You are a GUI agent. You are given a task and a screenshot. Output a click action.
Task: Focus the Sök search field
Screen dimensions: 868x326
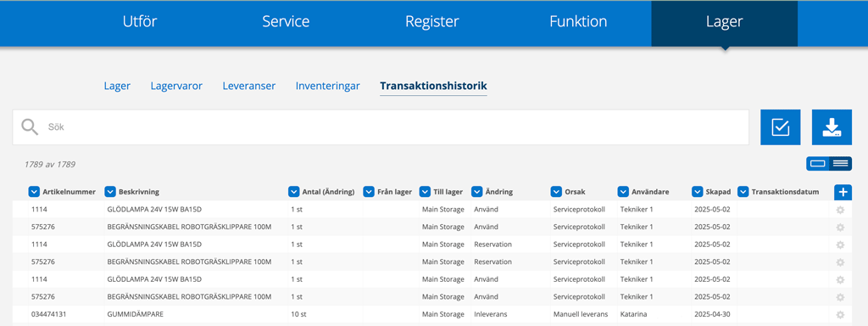381,127
